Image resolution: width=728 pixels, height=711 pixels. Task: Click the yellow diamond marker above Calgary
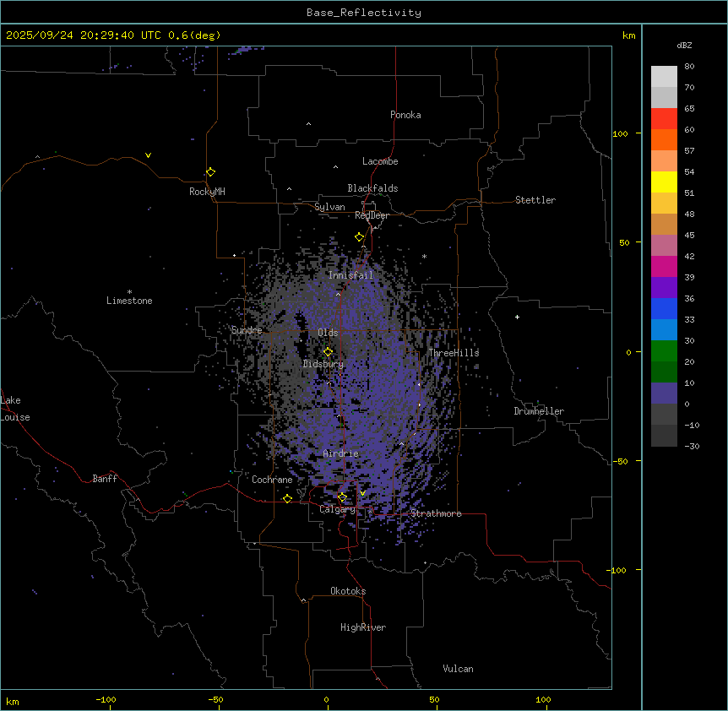pyautogui.click(x=342, y=497)
